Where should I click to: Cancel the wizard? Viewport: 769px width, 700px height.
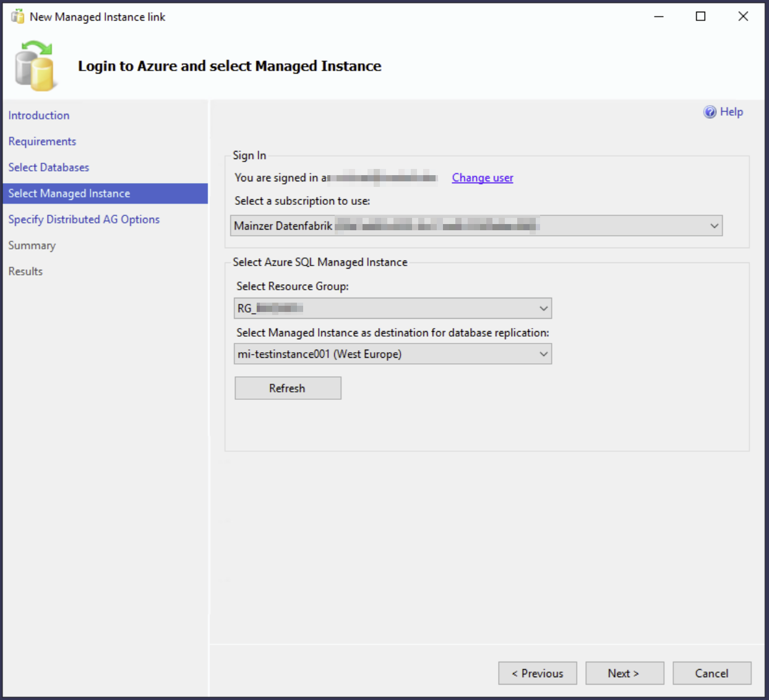coord(712,673)
